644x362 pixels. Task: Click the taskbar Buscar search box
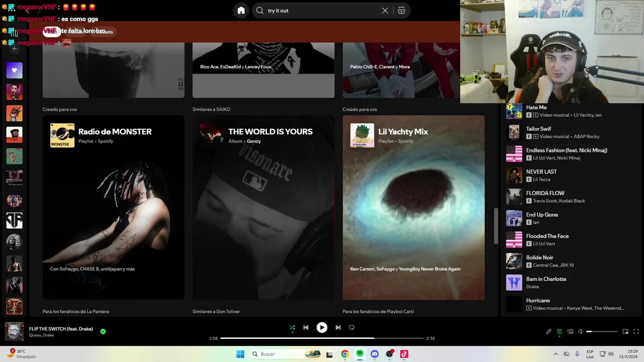coord(286,354)
